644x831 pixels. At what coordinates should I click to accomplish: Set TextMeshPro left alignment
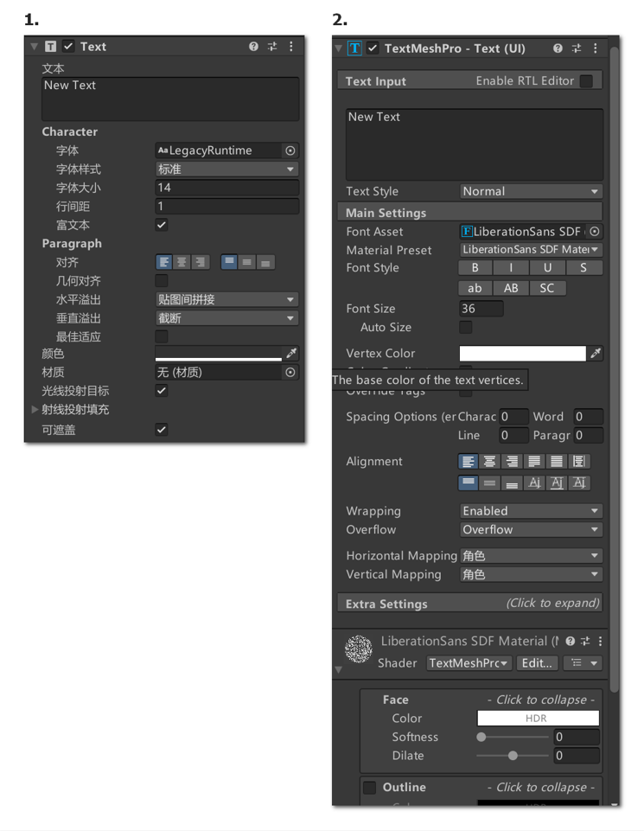tap(469, 462)
